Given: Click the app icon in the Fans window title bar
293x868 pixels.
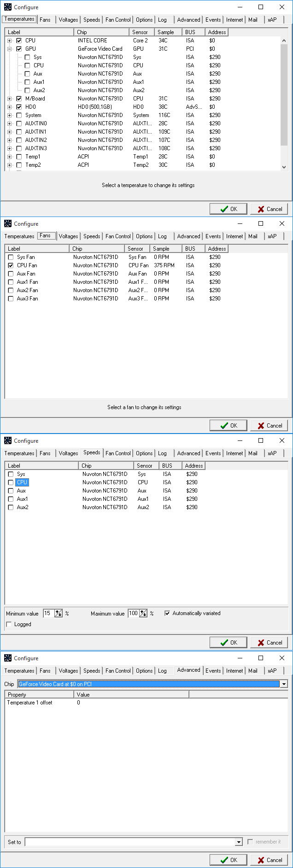Looking at the screenshot, I should point(8,223).
